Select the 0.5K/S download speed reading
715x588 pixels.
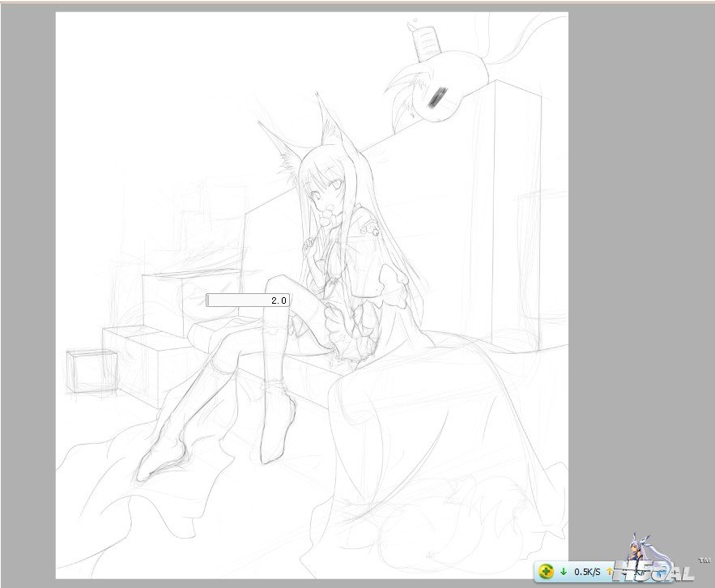click(x=587, y=572)
